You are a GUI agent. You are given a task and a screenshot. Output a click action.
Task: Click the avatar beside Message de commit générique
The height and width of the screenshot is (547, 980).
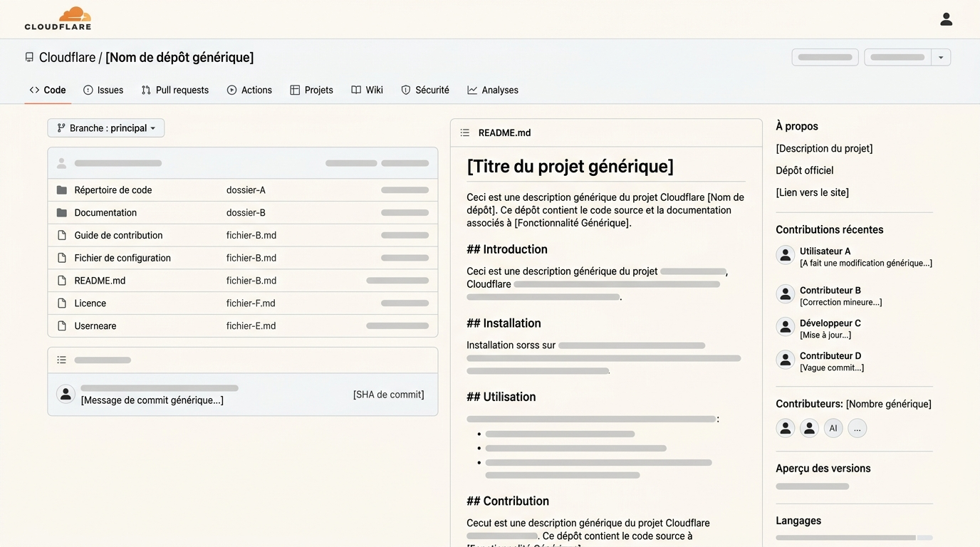[66, 394]
